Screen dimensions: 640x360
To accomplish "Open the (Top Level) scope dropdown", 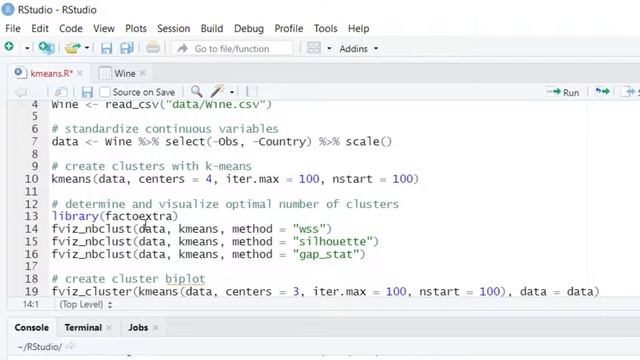I will pos(86,304).
